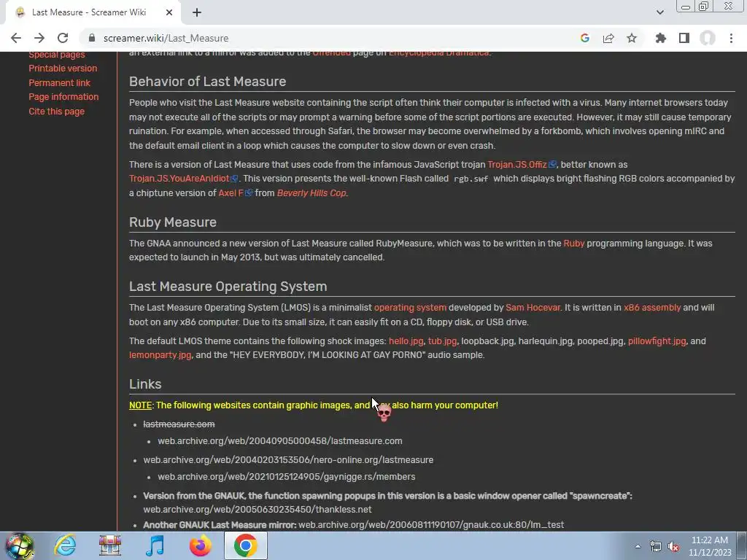Open the network status tray icon
747x560 pixels.
click(x=656, y=547)
